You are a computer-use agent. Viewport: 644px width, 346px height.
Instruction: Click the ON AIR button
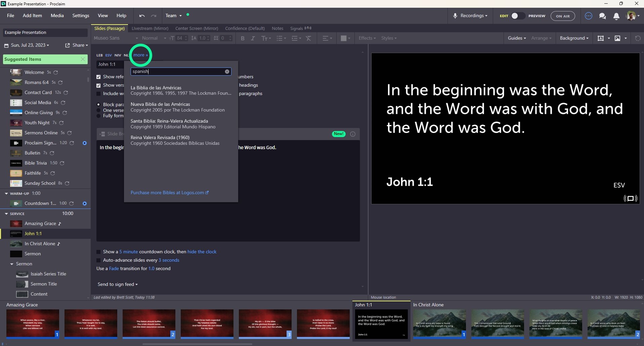[x=562, y=16]
